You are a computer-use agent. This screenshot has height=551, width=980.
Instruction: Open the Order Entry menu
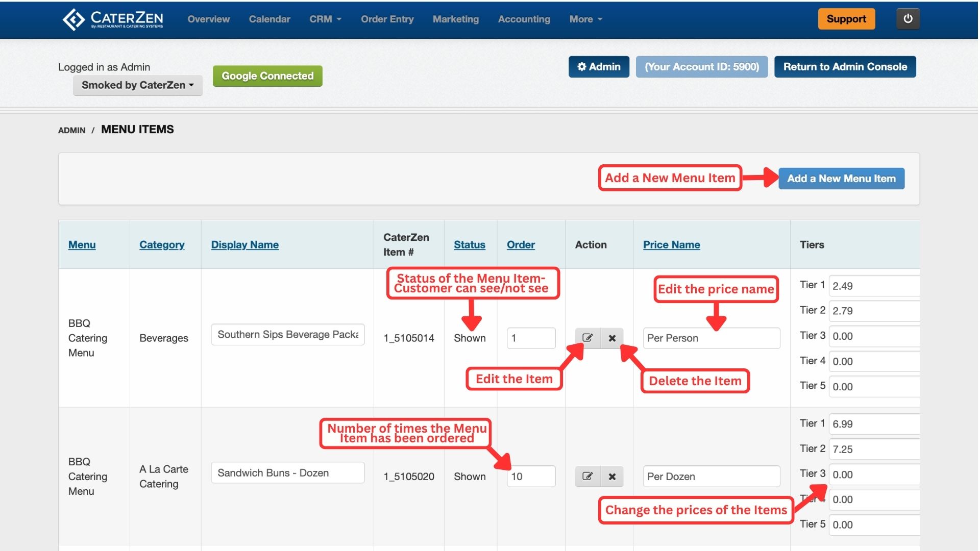[x=387, y=19]
